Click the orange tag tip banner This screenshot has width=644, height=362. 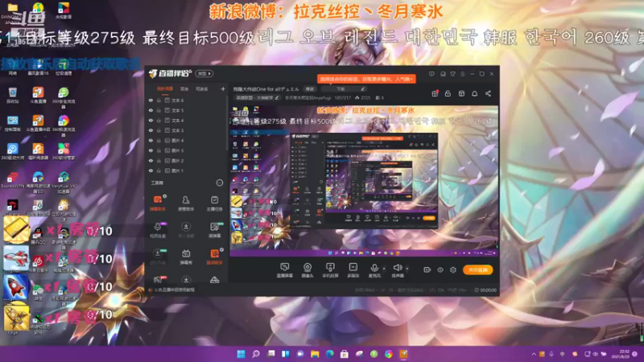click(366, 79)
